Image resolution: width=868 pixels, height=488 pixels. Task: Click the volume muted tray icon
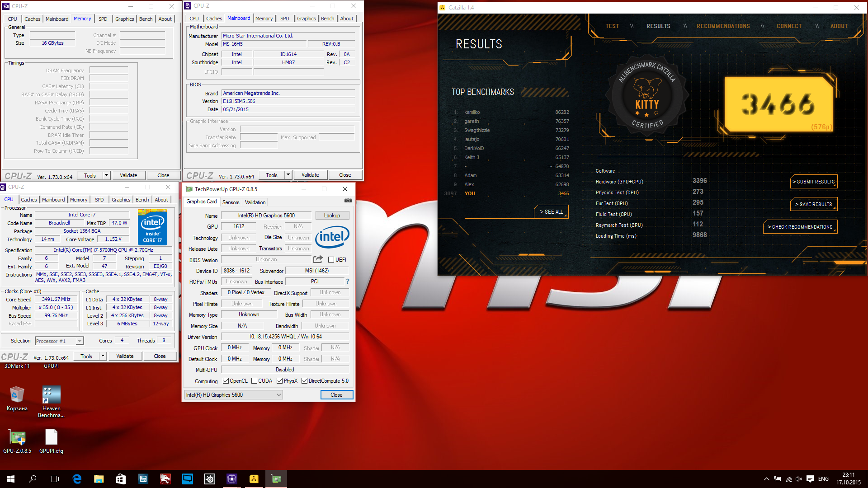799,479
